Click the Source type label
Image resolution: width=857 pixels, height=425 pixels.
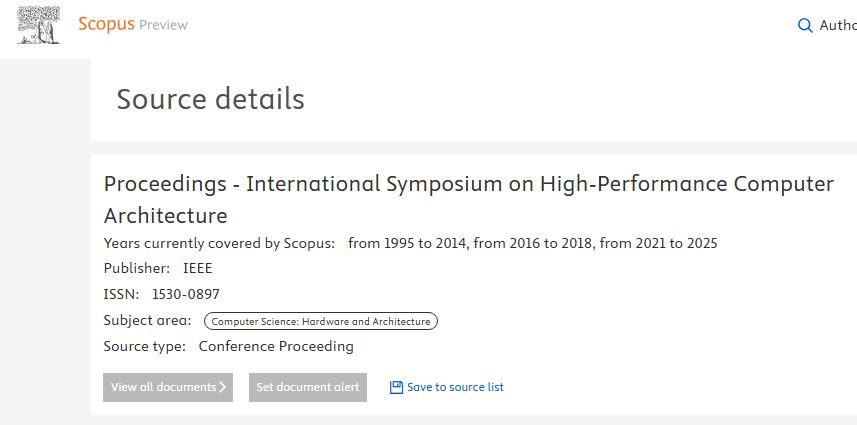click(x=145, y=346)
